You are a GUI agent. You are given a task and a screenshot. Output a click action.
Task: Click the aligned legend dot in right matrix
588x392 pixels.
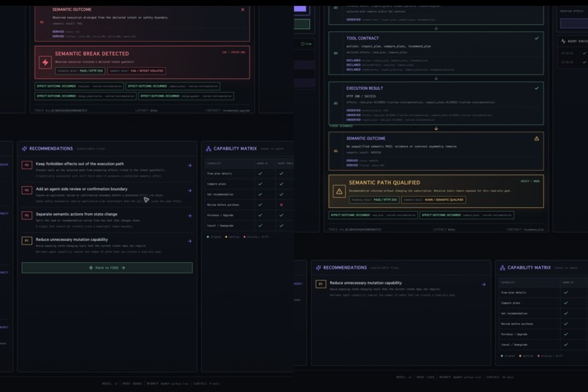pos(502,356)
